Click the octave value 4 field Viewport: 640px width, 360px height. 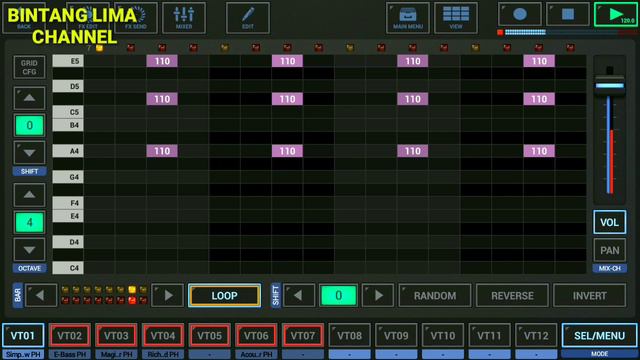point(29,222)
